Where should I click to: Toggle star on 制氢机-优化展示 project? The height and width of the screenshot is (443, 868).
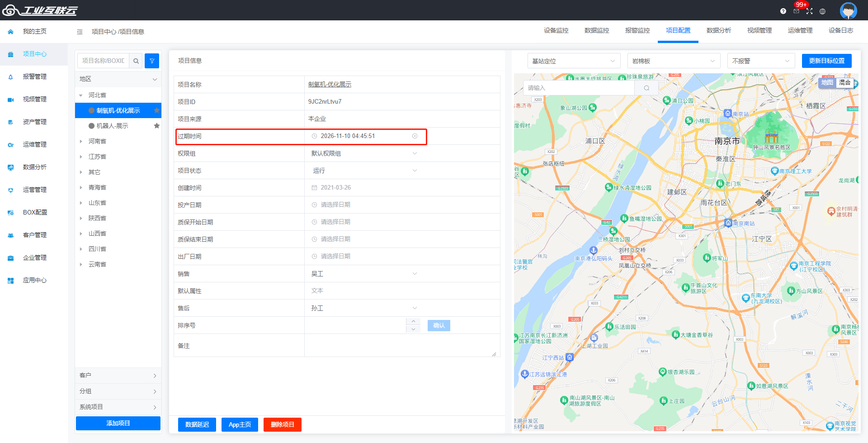157,110
